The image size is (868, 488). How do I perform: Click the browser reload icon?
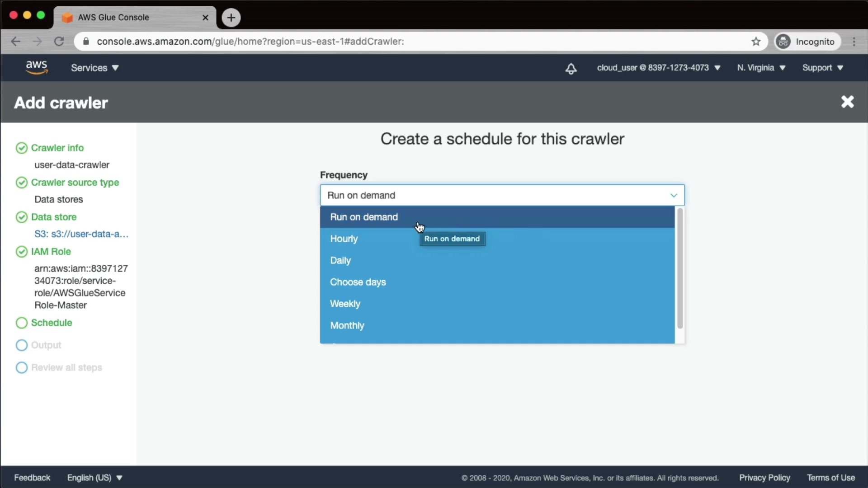[59, 42]
